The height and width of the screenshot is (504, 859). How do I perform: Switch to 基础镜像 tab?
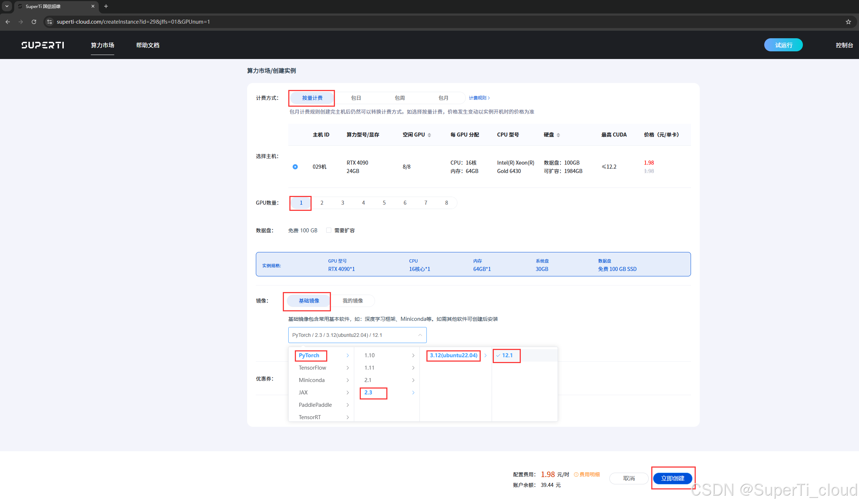pyautogui.click(x=309, y=301)
